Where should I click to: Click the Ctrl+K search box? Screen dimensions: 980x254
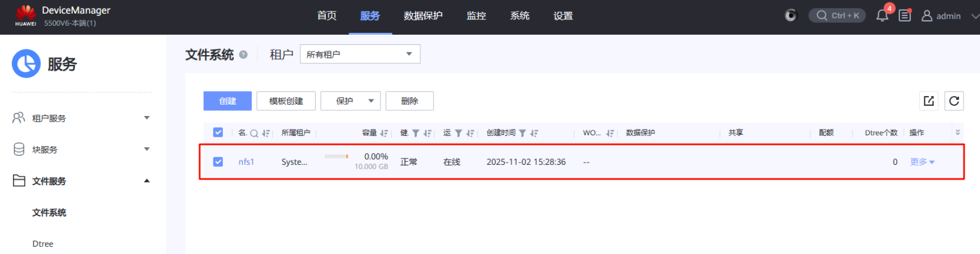(837, 15)
